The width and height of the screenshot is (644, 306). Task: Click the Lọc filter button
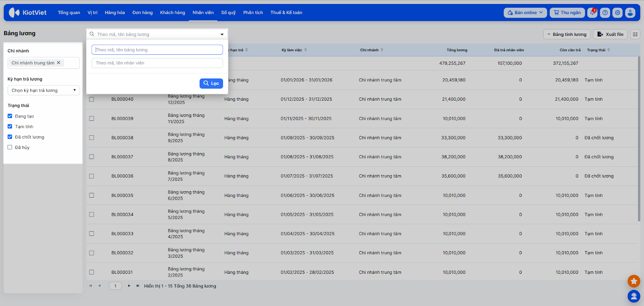[x=211, y=83]
